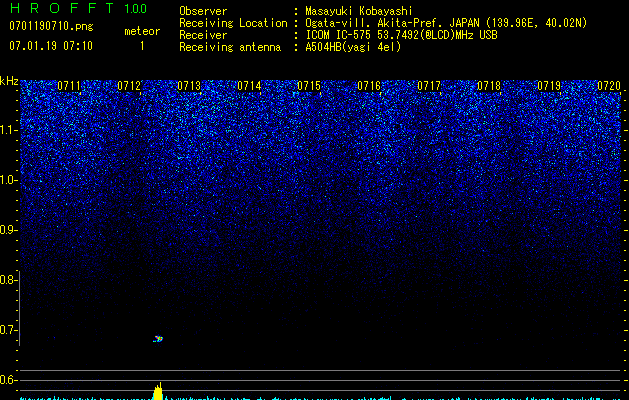
Task: Click the Observer field label
Action: [x=203, y=11]
